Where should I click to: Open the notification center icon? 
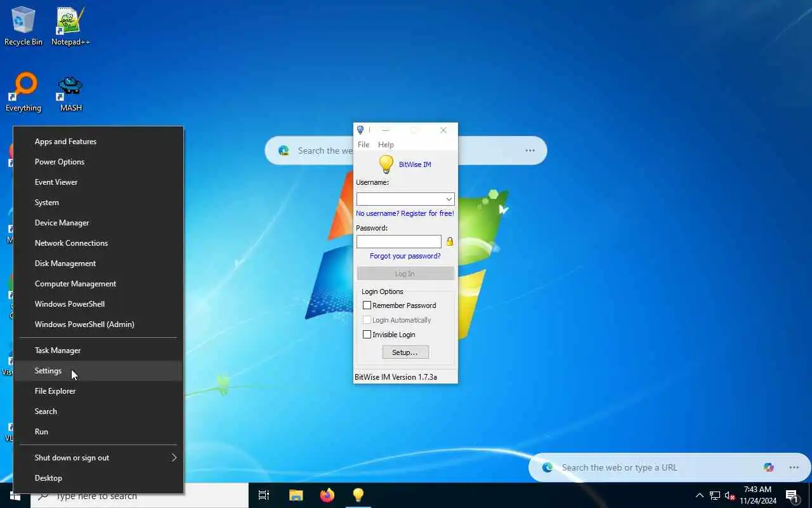792,495
